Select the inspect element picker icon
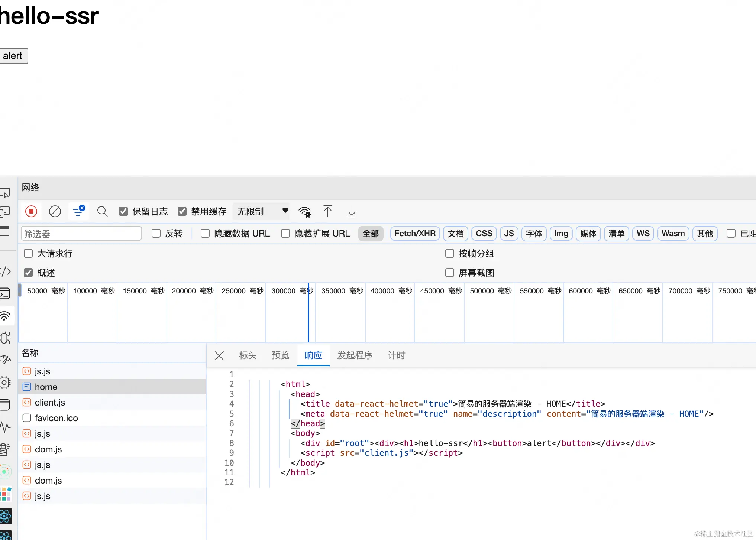 click(x=5, y=193)
